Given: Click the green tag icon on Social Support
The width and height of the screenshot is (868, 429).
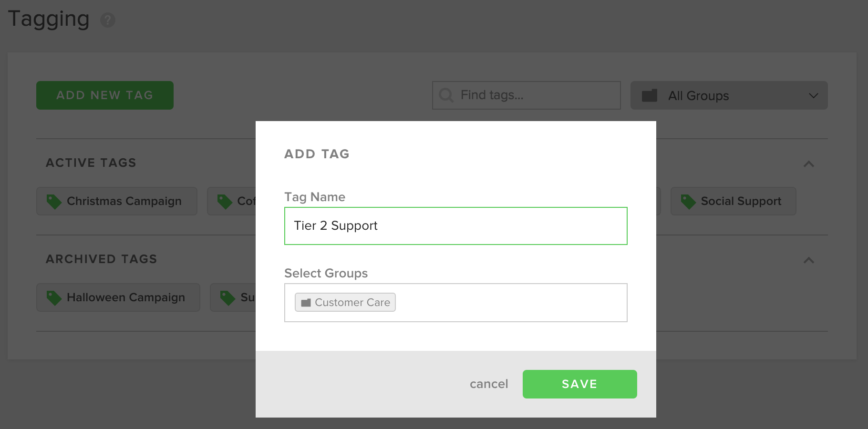Looking at the screenshot, I should coord(688,202).
